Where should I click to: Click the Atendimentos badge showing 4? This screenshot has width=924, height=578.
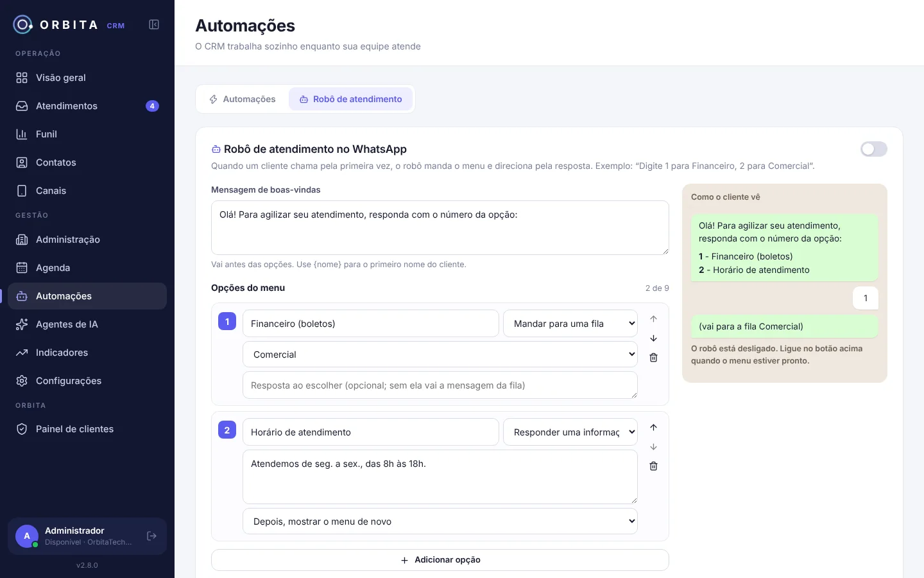[x=152, y=106]
